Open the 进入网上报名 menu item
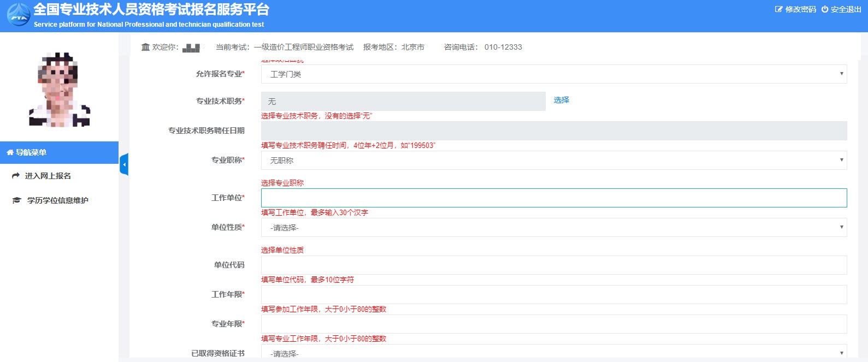The image size is (868, 362). tap(48, 176)
